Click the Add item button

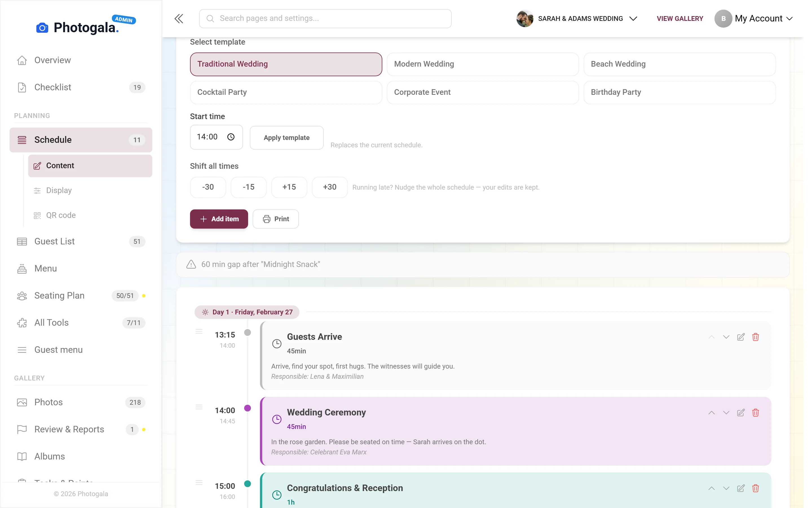[219, 219]
